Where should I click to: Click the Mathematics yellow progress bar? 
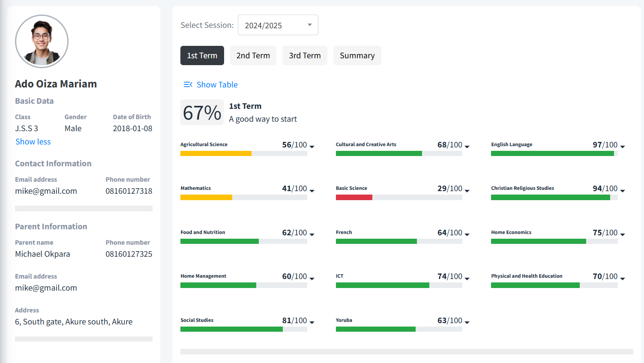206,198
